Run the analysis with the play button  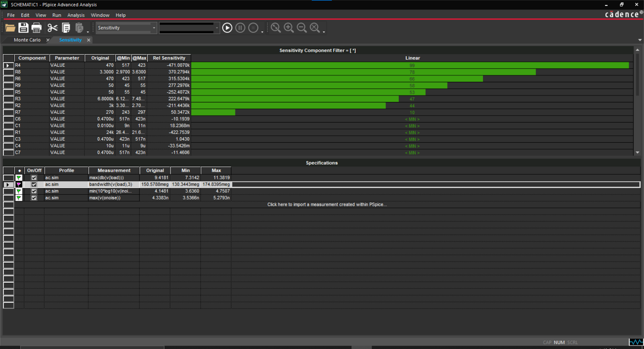(227, 28)
